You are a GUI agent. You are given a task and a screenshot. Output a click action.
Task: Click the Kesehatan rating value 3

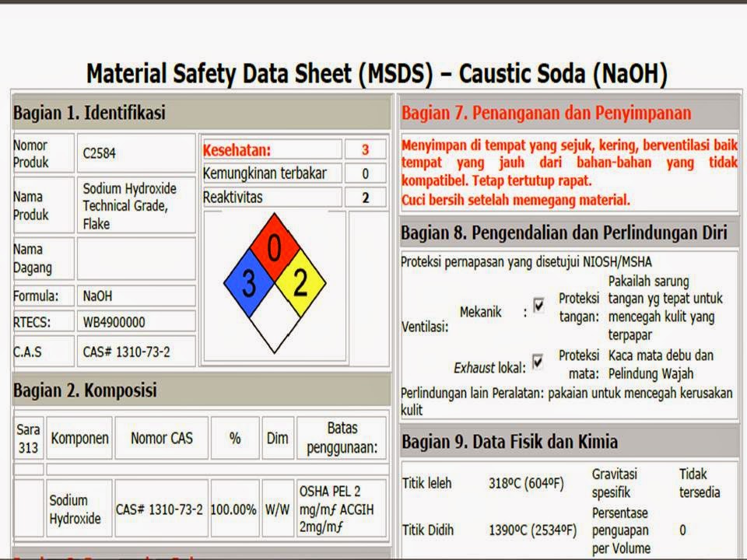pyautogui.click(x=365, y=149)
